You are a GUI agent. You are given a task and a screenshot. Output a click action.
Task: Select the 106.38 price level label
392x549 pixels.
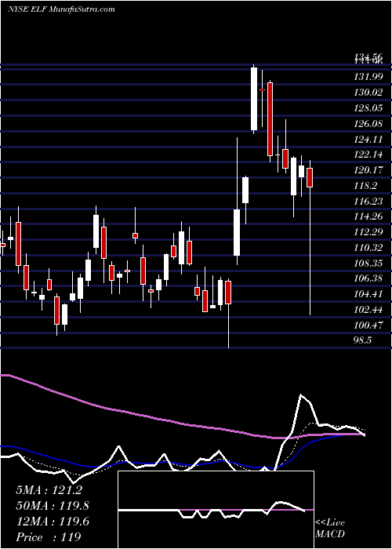pyautogui.click(x=368, y=278)
